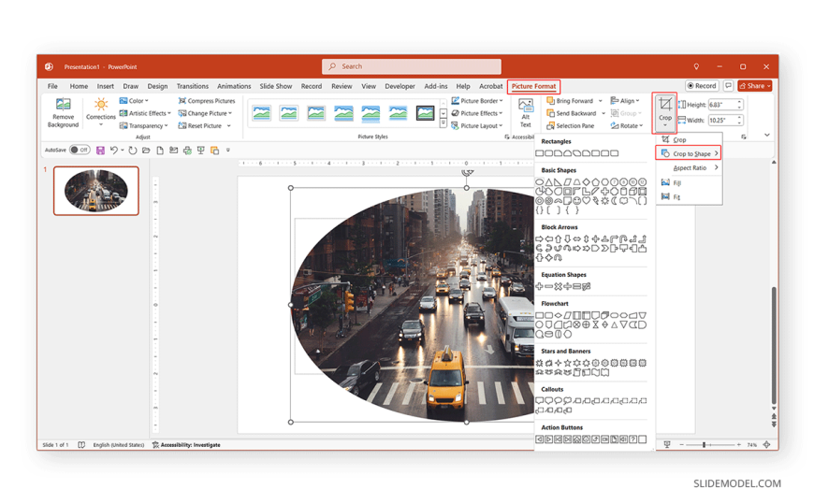Open the Slide Show tab

tap(276, 86)
